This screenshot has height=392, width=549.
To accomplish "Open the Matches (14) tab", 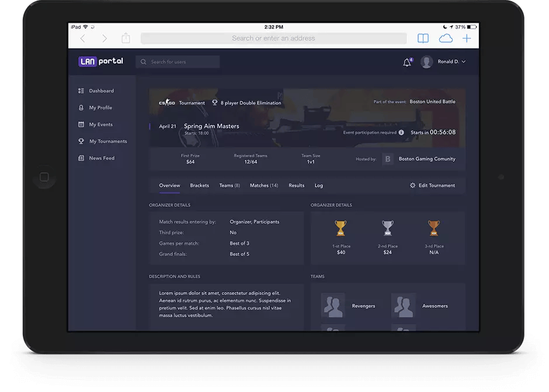I will click(264, 185).
